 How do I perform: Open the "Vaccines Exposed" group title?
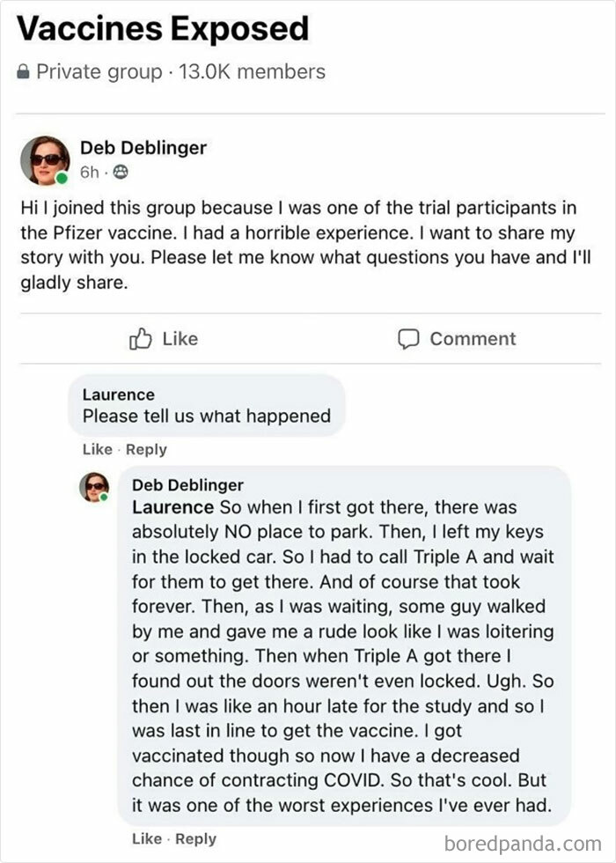coord(163,28)
